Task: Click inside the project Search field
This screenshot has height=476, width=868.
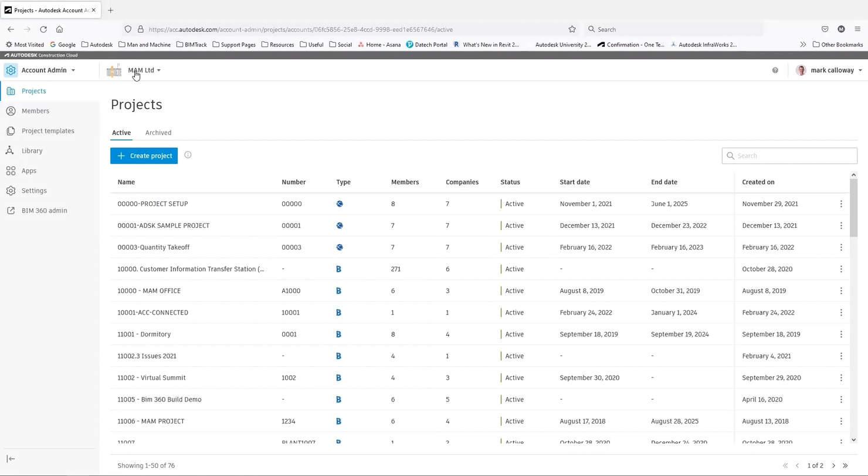Action: 789,155
